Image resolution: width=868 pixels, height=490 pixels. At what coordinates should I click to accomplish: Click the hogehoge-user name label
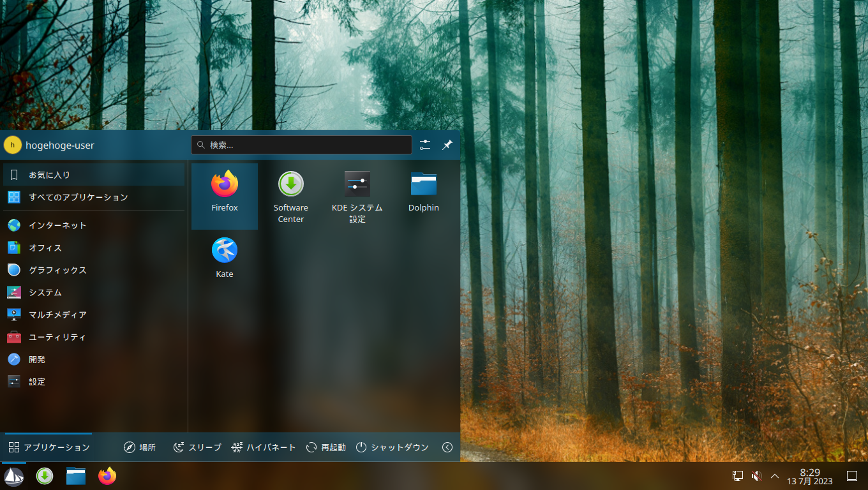point(60,145)
